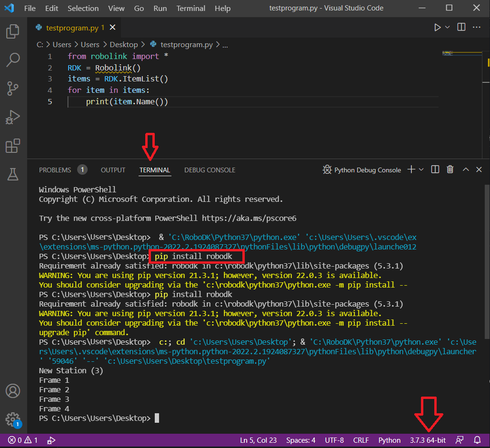
Task: Open the Source Control view
Action: click(x=13, y=89)
